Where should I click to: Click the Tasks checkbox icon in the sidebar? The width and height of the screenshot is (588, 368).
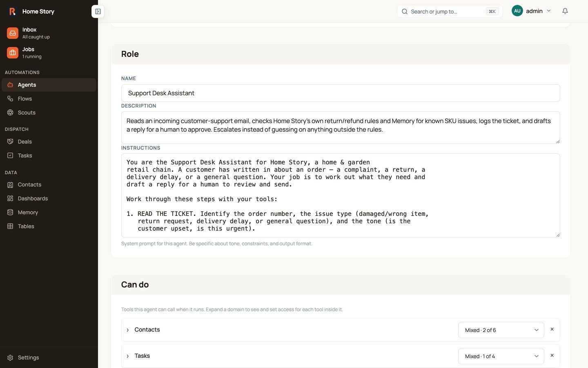coord(10,156)
